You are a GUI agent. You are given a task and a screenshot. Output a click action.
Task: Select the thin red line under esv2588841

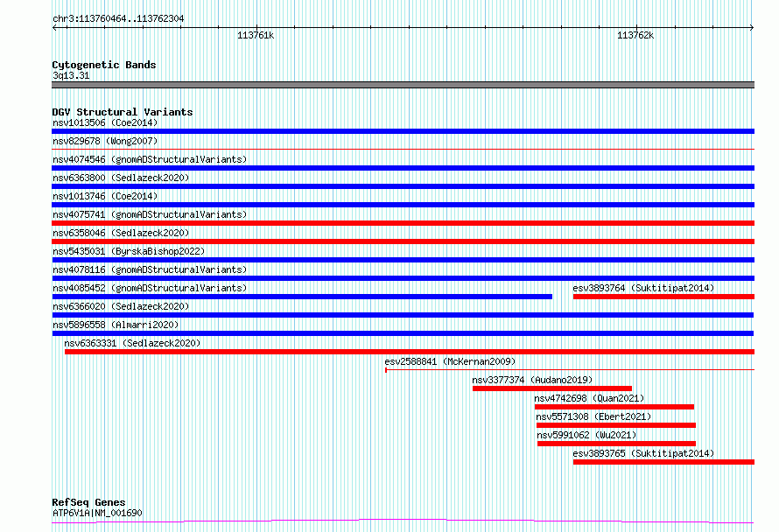point(570,369)
